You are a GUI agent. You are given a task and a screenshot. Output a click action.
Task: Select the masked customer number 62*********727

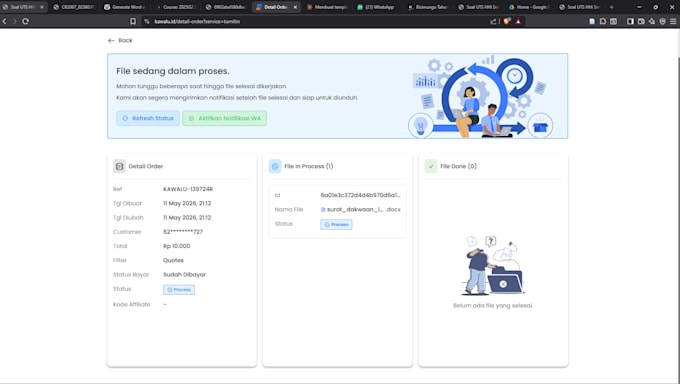pyautogui.click(x=183, y=232)
